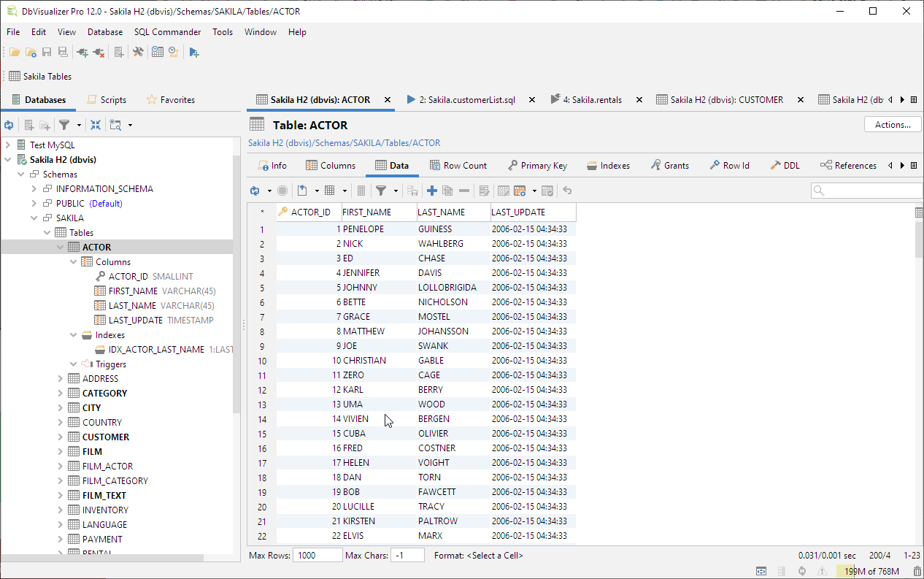The image size is (924, 579).
Task: Click the add row plus icon
Action: 432,191
